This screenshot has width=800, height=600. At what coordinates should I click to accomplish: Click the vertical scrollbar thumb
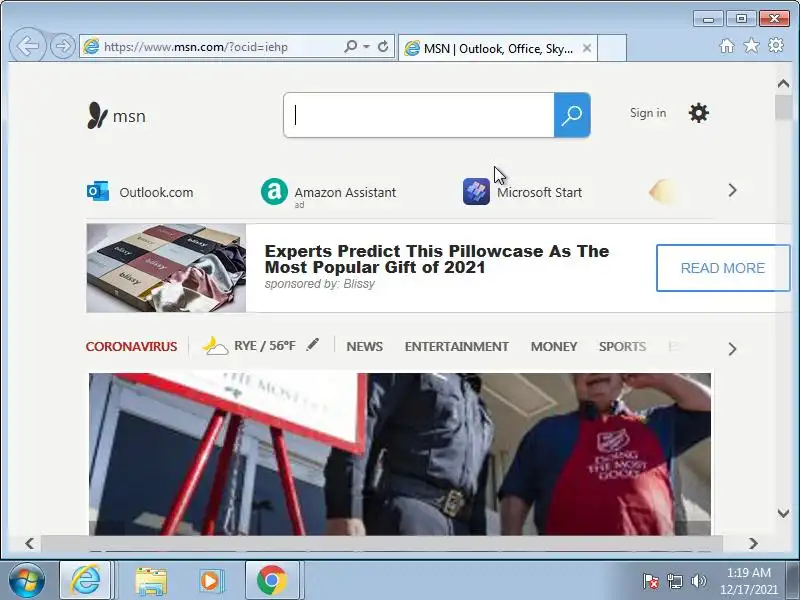783,107
